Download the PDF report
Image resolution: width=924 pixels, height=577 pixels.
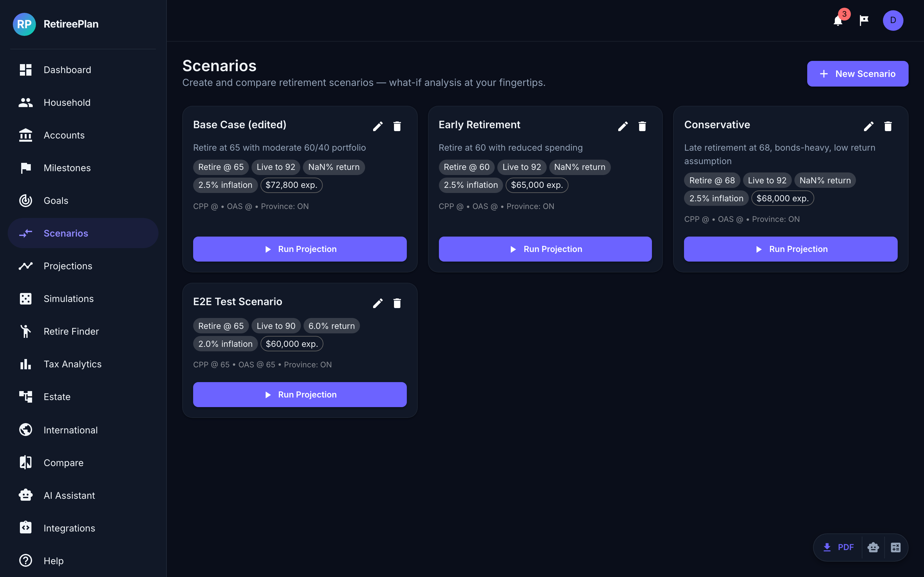[x=838, y=547]
